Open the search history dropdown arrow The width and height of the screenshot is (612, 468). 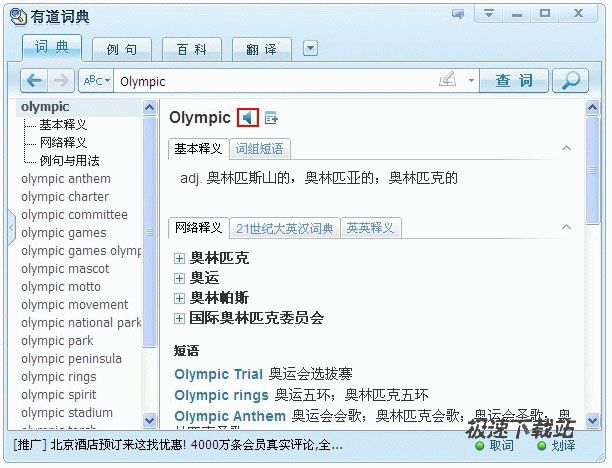click(x=471, y=81)
